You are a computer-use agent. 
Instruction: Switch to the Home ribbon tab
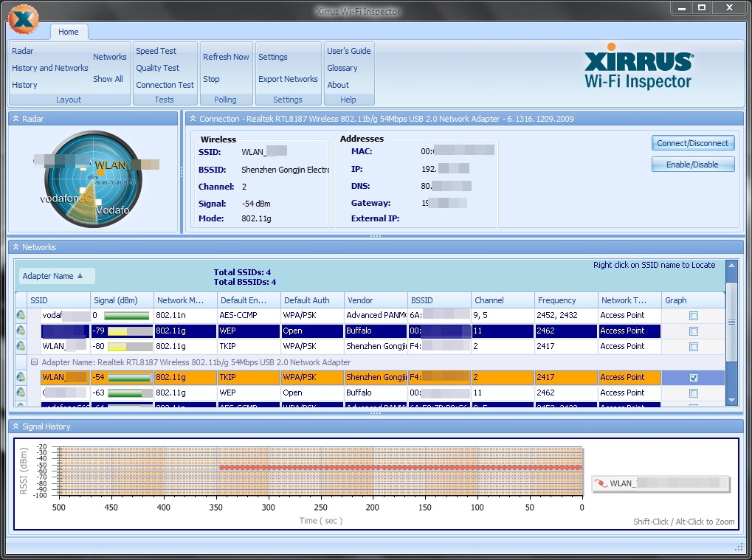click(69, 32)
